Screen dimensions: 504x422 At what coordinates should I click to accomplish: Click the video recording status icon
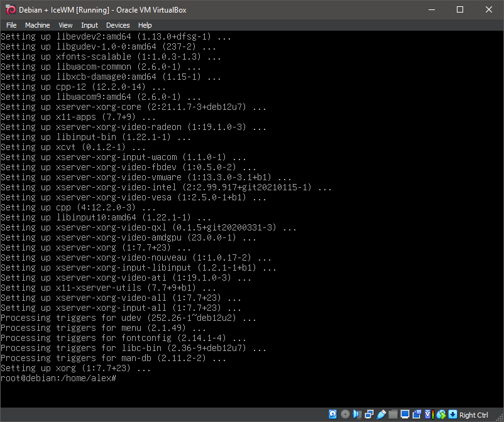point(417,414)
